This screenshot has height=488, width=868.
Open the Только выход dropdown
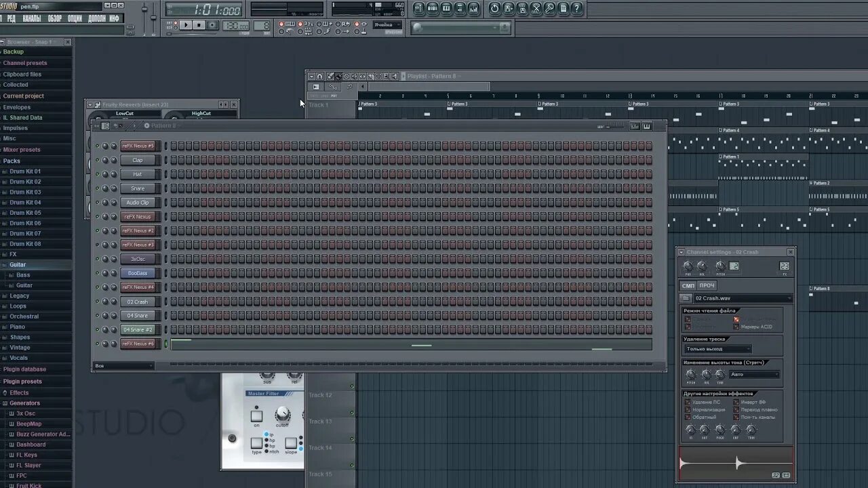pos(718,349)
